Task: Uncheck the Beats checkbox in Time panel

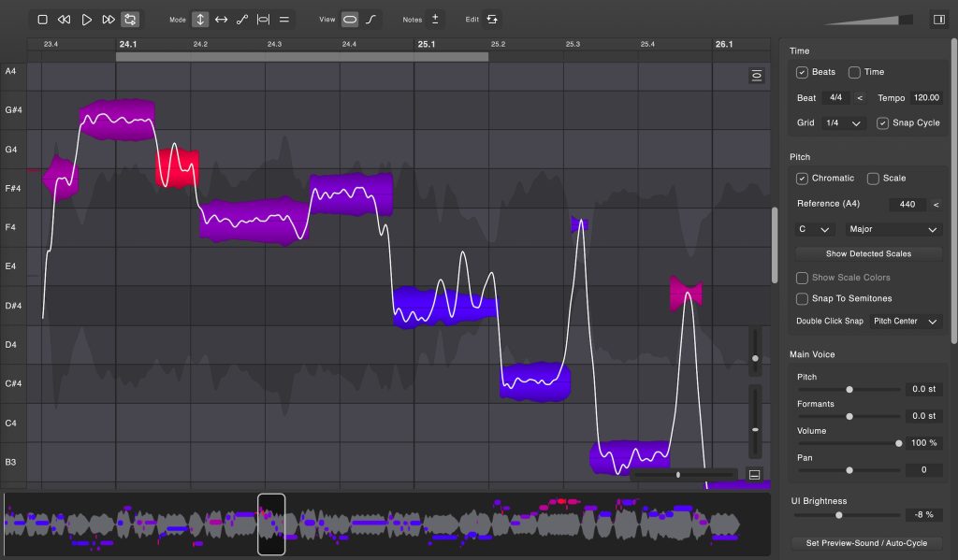Action: 803,71
